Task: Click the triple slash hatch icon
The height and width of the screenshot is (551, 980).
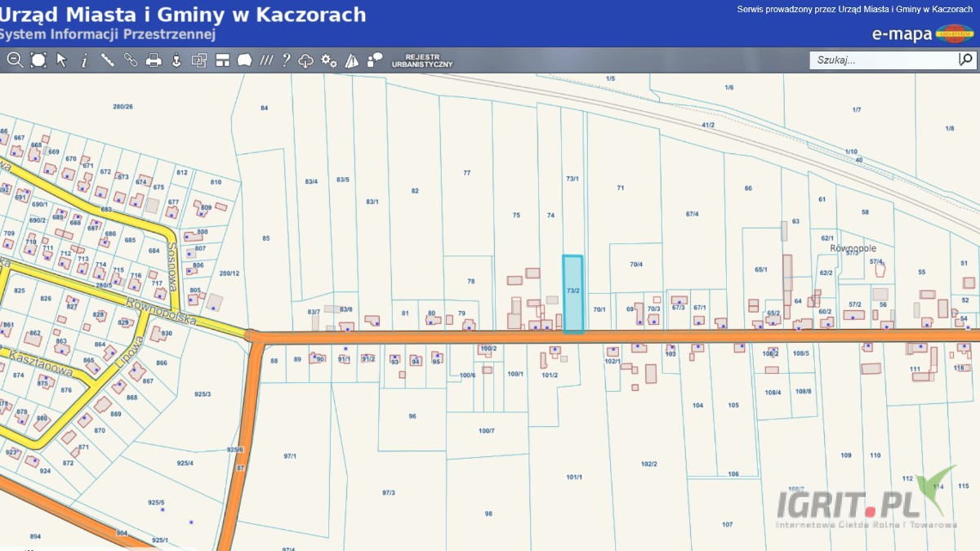Action: click(266, 60)
